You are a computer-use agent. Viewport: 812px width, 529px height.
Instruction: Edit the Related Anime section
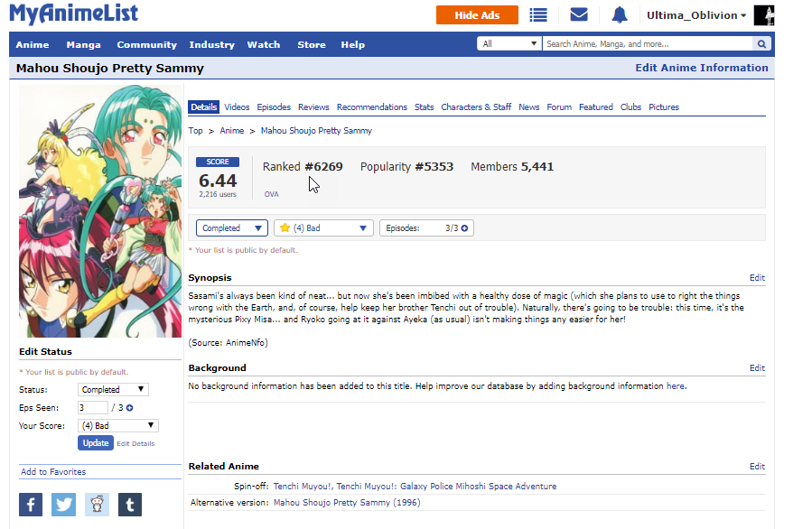[x=757, y=467]
